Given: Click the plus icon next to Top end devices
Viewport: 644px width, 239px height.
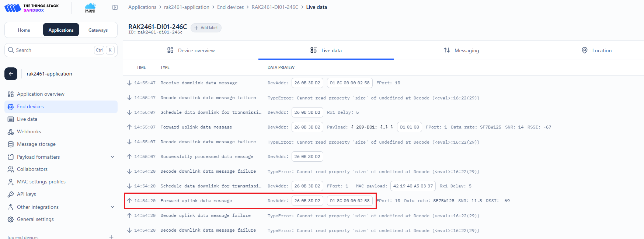Looking at the screenshot, I should 111,237.
